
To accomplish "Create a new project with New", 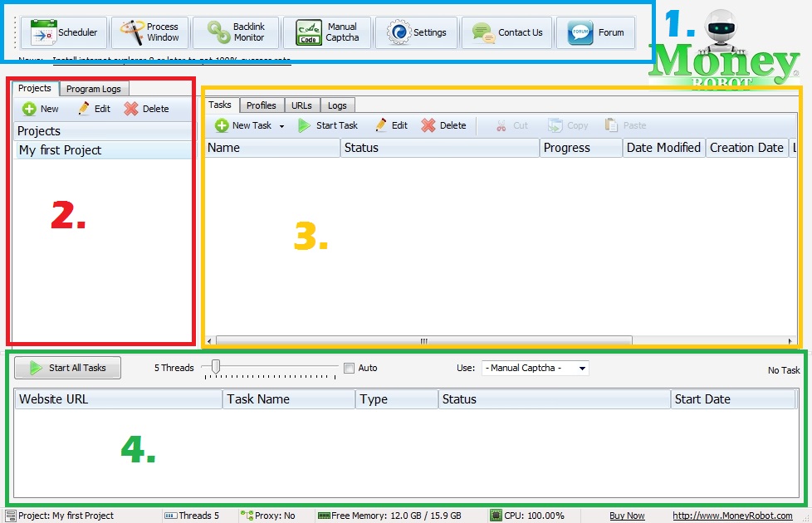I will tap(41, 109).
